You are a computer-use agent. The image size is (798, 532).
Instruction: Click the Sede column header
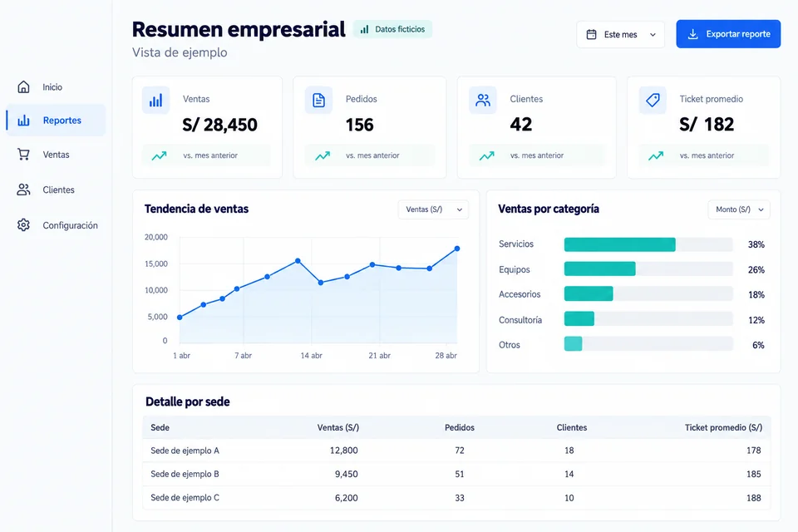pos(160,427)
